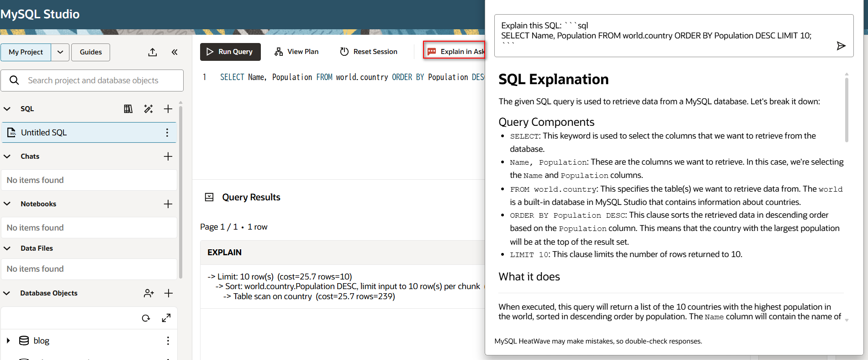Collapse the Chats section
Screen dimensions: 868x360
click(7, 156)
